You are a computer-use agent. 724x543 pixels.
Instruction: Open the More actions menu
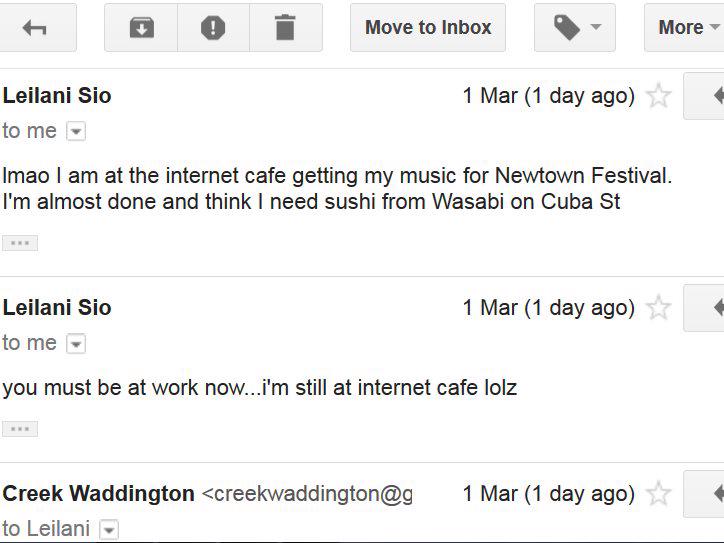(x=688, y=28)
